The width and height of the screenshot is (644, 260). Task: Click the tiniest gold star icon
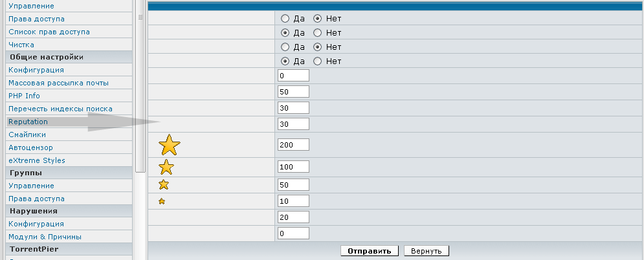tap(162, 201)
